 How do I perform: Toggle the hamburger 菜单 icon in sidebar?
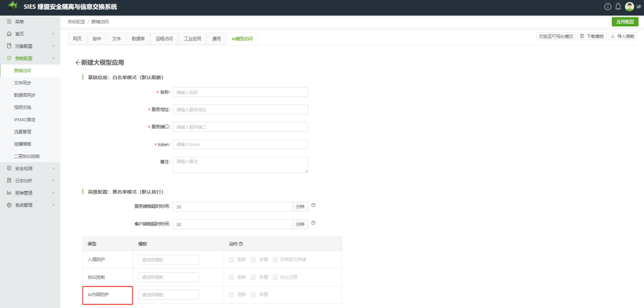click(x=9, y=21)
